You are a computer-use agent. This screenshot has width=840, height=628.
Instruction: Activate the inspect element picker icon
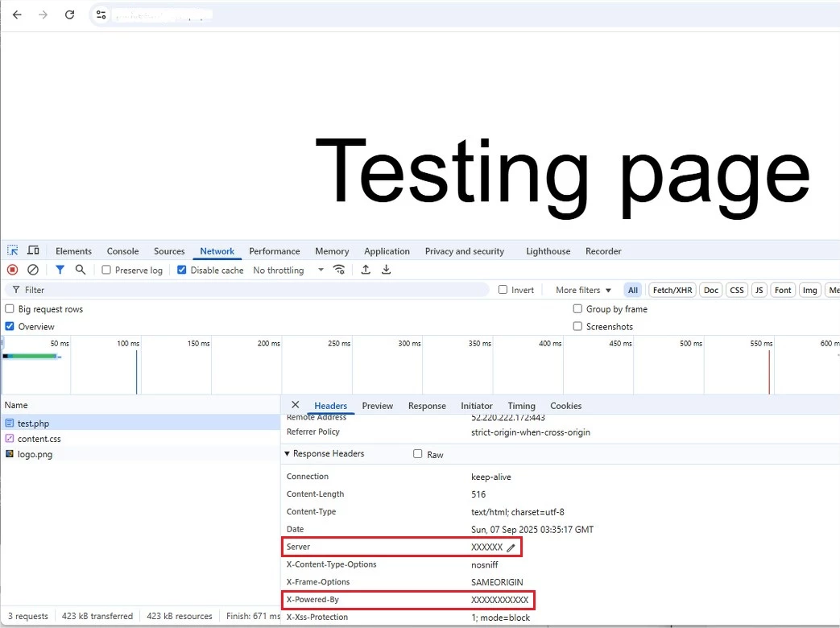[12, 250]
